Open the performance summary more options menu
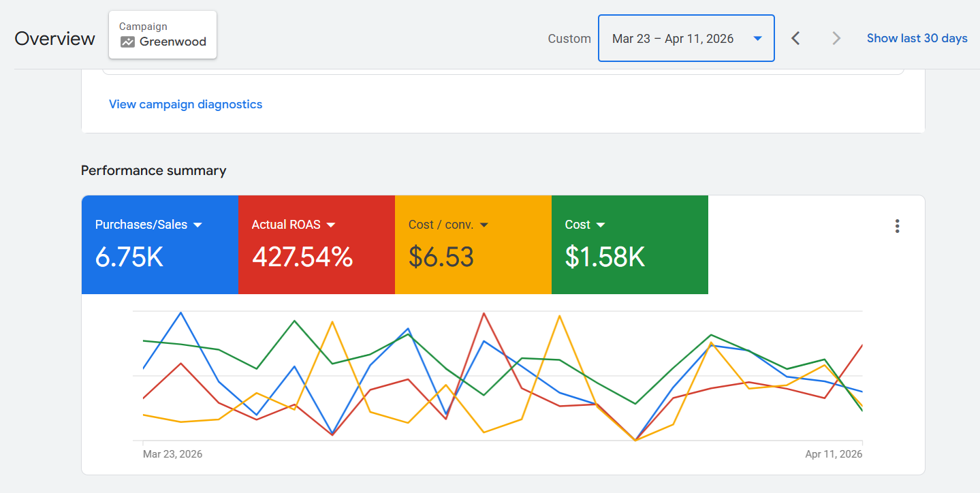 tap(897, 226)
